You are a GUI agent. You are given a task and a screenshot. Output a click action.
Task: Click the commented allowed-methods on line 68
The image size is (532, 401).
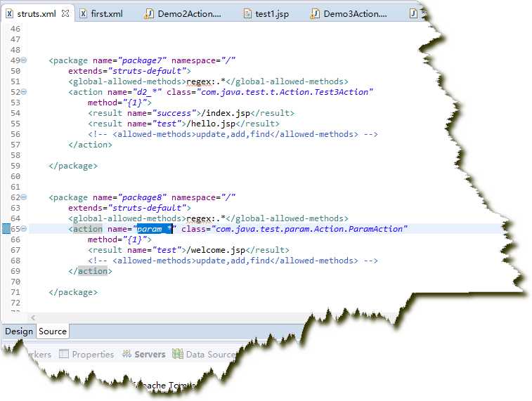pos(233,261)
